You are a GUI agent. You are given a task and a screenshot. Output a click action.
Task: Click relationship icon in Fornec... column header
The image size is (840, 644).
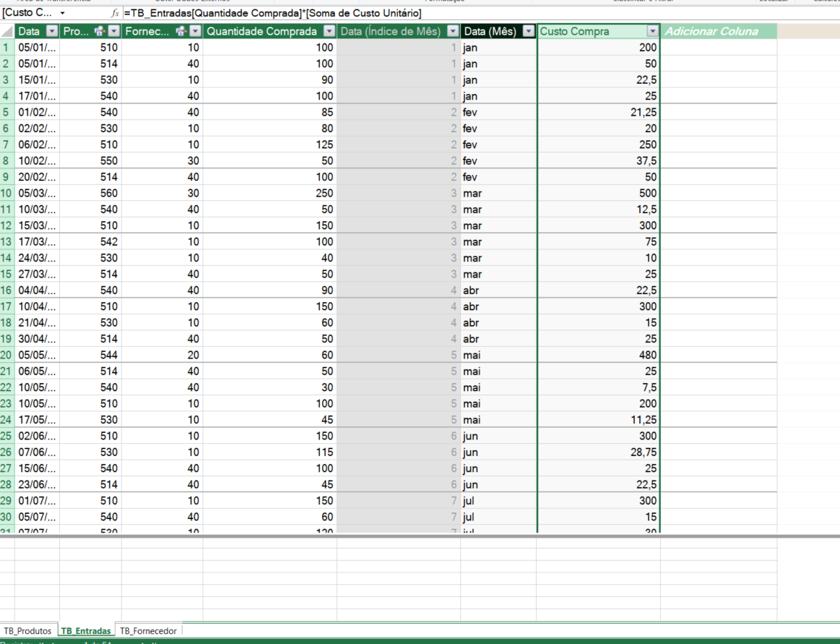181,31
